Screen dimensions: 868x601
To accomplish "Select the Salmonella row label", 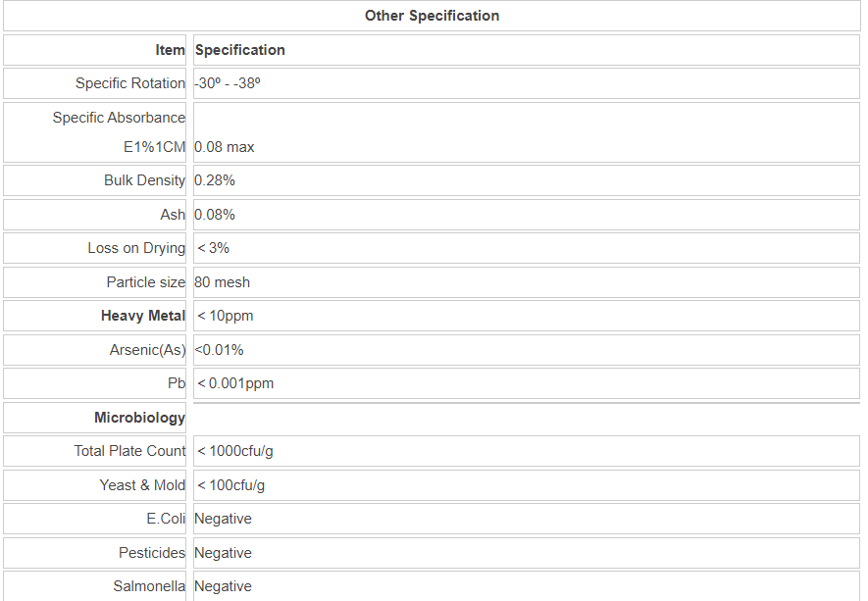I will 149,586.
